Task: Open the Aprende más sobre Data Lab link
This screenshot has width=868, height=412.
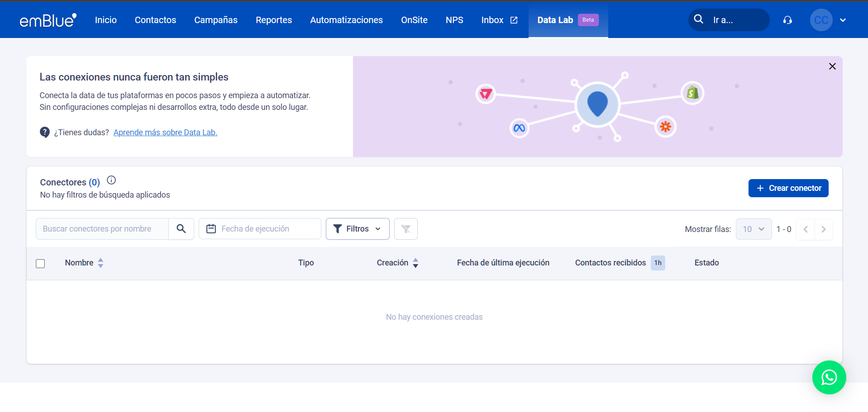Action: [x=165, y=133]
